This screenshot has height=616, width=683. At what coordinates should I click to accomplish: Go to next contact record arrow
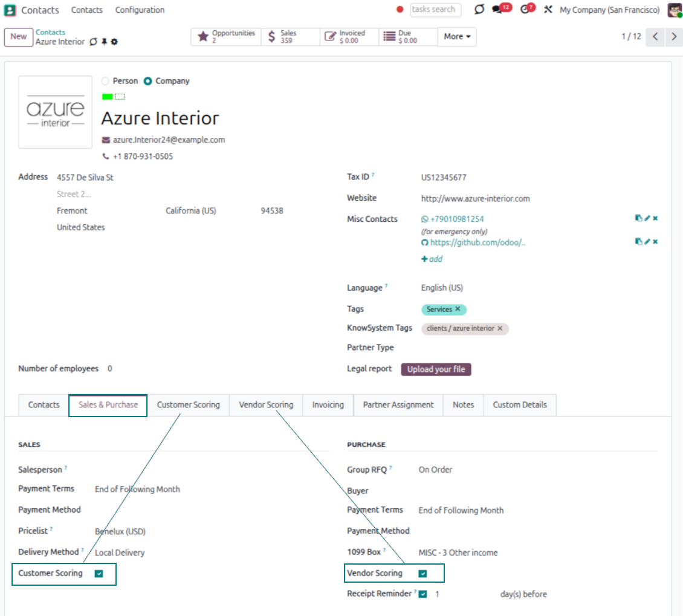[673, 37]
